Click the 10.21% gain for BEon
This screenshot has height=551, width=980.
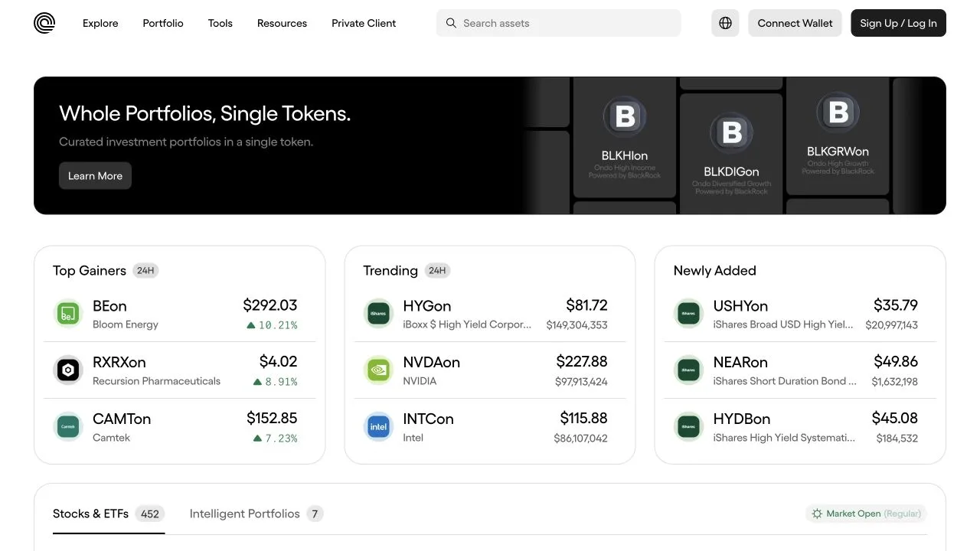pos(272,325)
